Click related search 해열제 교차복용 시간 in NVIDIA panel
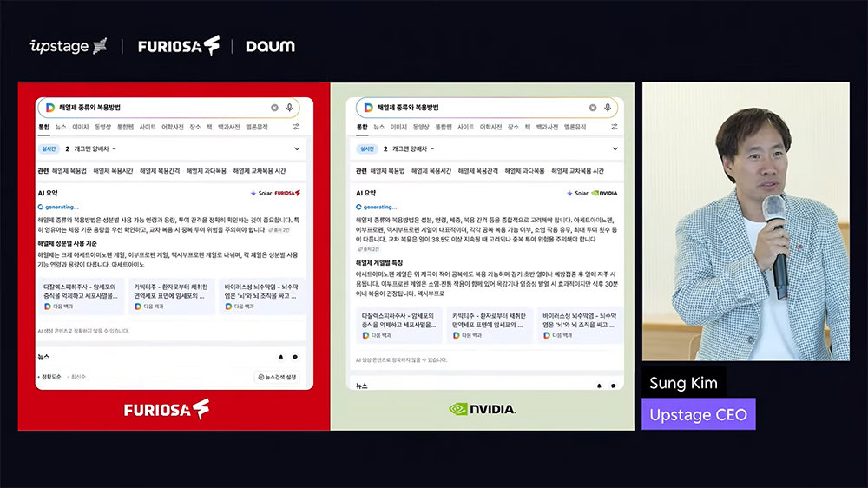Image resolution: width=868 pixels, height=488 pixels. click(577, 171)
